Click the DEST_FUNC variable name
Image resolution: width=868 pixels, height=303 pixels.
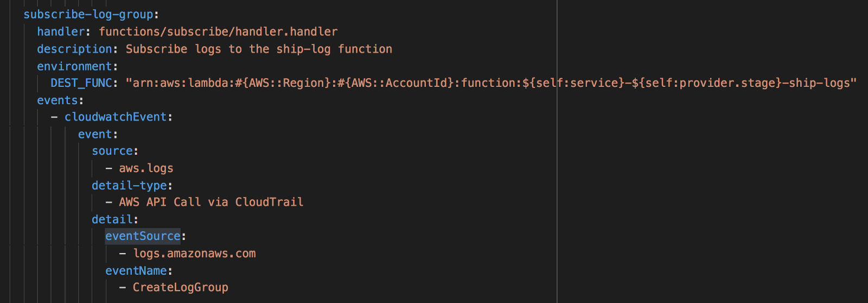[x=81, y=83]
